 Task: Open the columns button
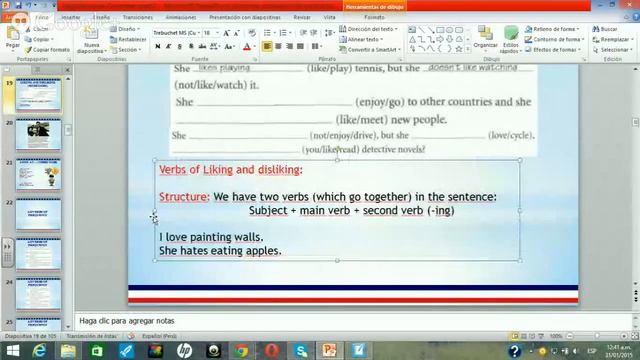[x=316, y=47]
